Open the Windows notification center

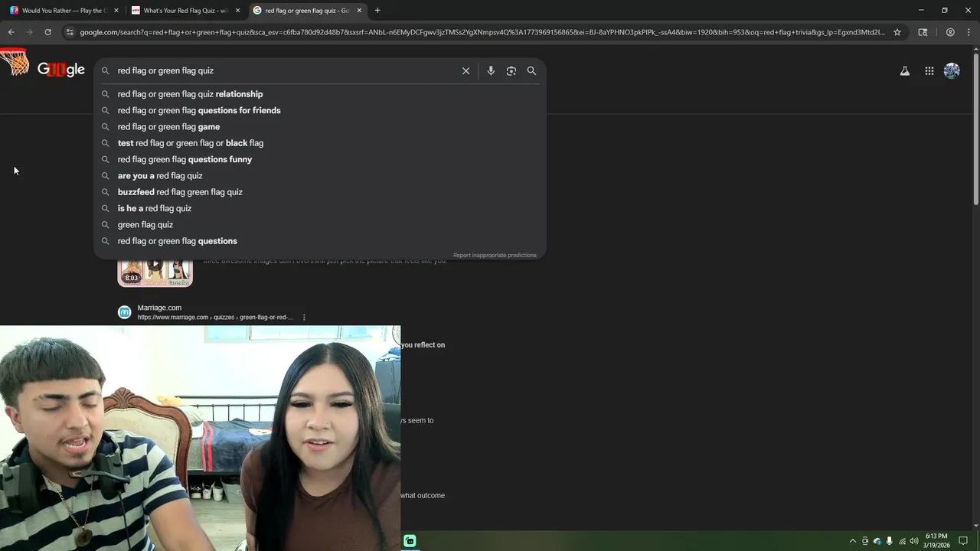[x=964, y=541]
